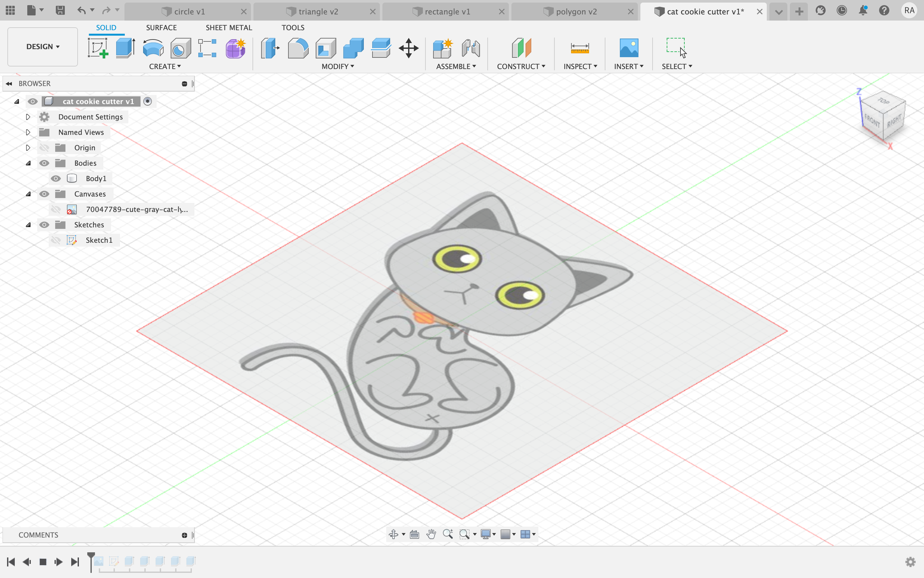This screenshot has height=578, width=924.
Task: Open timeline settings gear icon
Action: [911, 562]
